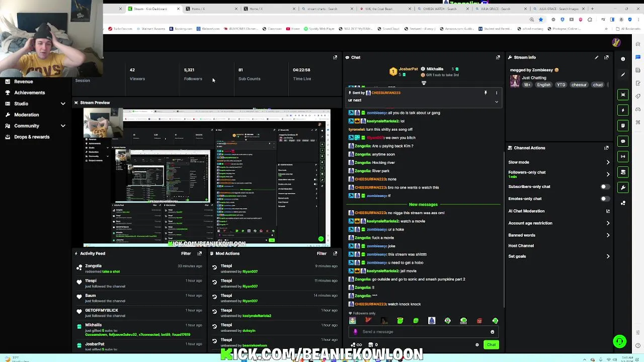Image resolution: width=644 pixels, height=362 pixels.
Task: Open Followers-only chat settings arrow
Action: click(608, 174)
